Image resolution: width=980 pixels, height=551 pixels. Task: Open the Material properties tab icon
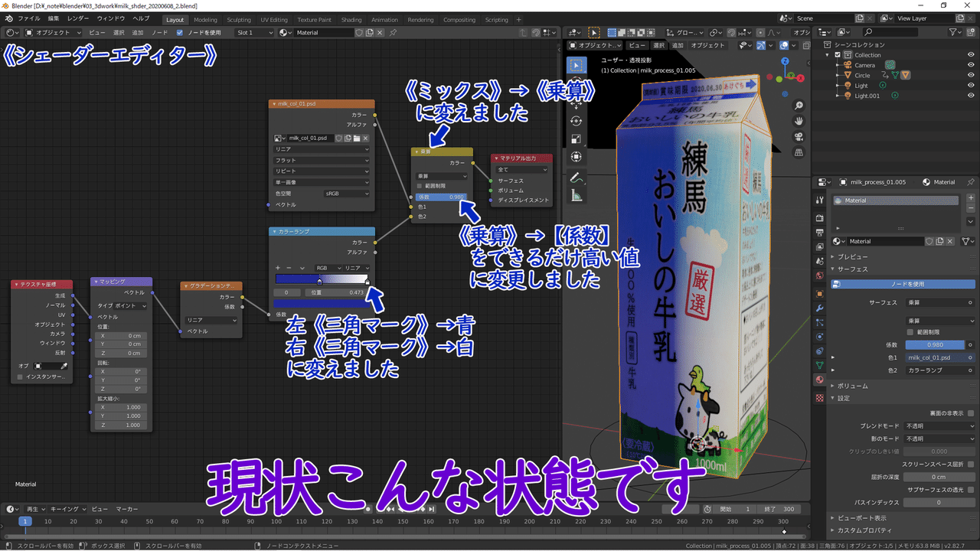(x=820, y=380)
